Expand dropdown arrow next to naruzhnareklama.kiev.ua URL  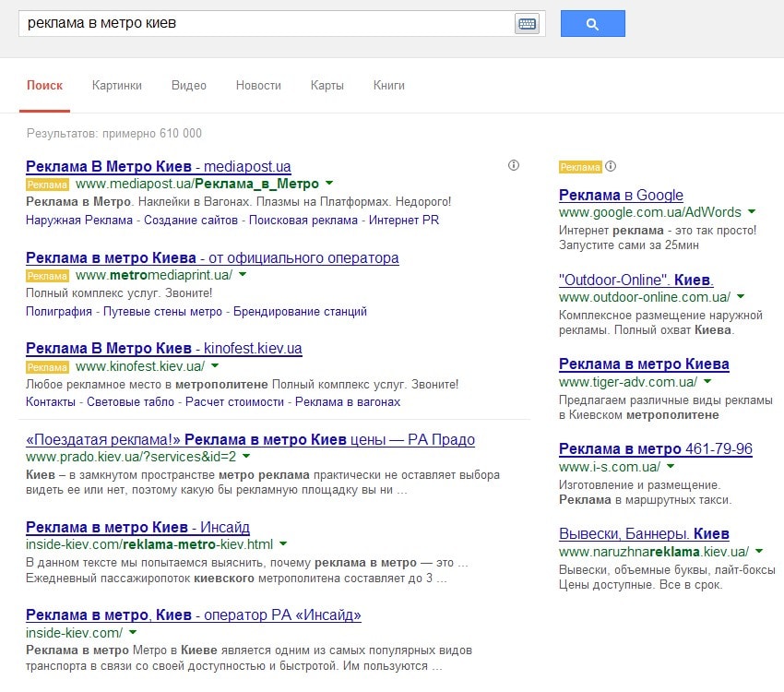click(x=759, y=551)
